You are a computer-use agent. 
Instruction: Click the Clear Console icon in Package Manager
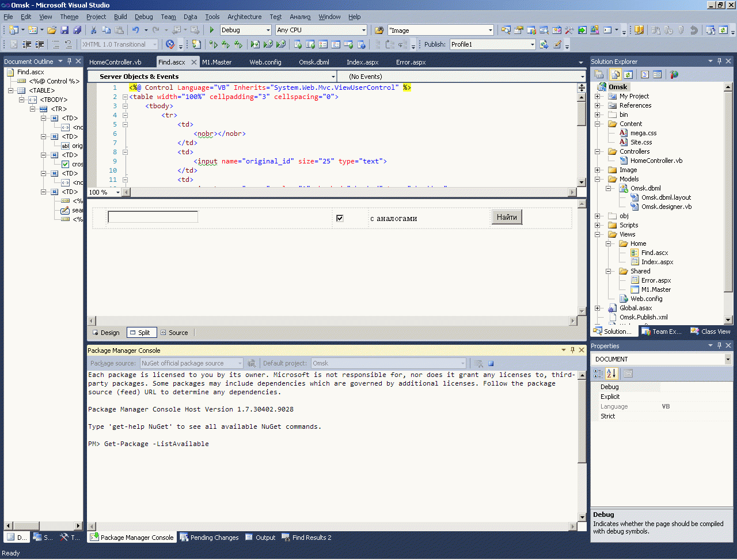coord(478,363)
